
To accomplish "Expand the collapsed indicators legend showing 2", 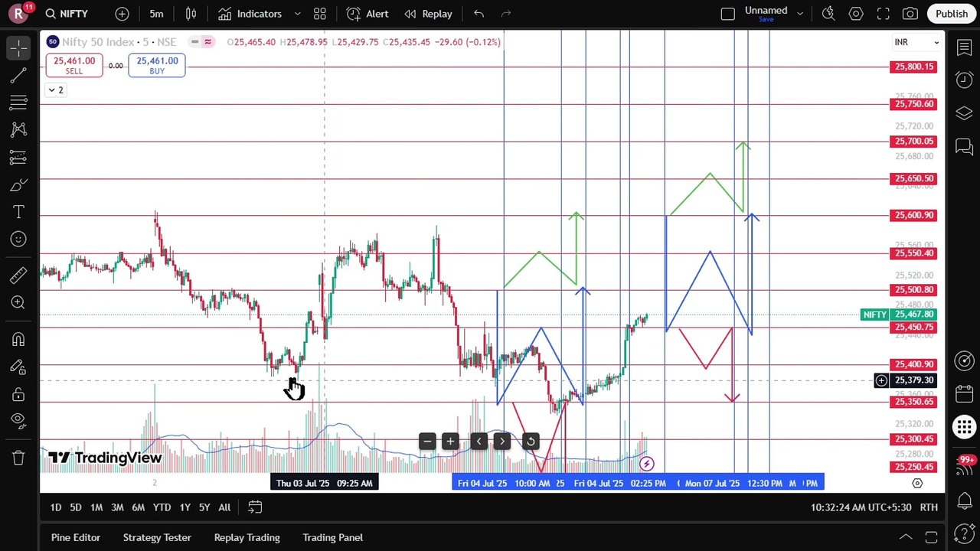I will click(x=56, y=90).
